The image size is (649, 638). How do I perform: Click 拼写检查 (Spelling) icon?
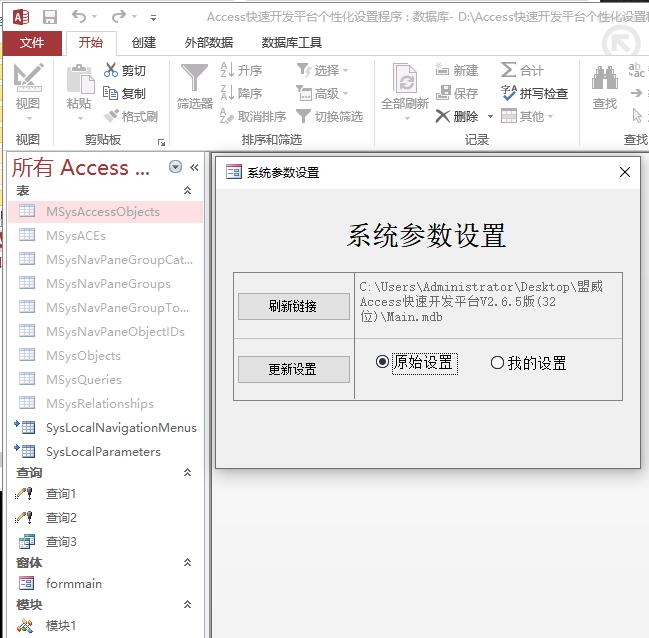(x=509, y=93)
